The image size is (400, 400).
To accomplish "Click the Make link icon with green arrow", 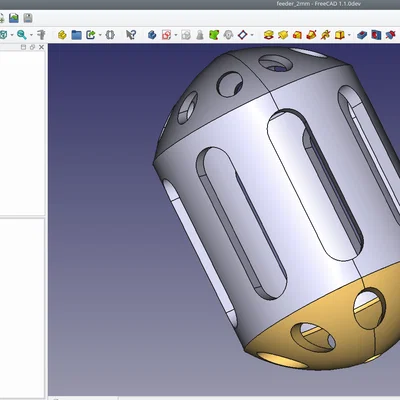I will tap(90, 35).
